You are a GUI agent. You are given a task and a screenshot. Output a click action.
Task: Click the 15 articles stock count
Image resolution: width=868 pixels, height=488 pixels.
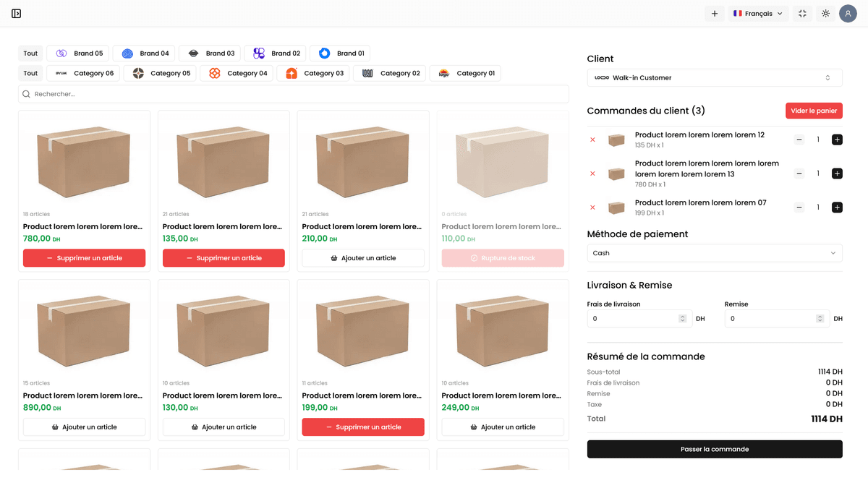[x=37, y=383]
